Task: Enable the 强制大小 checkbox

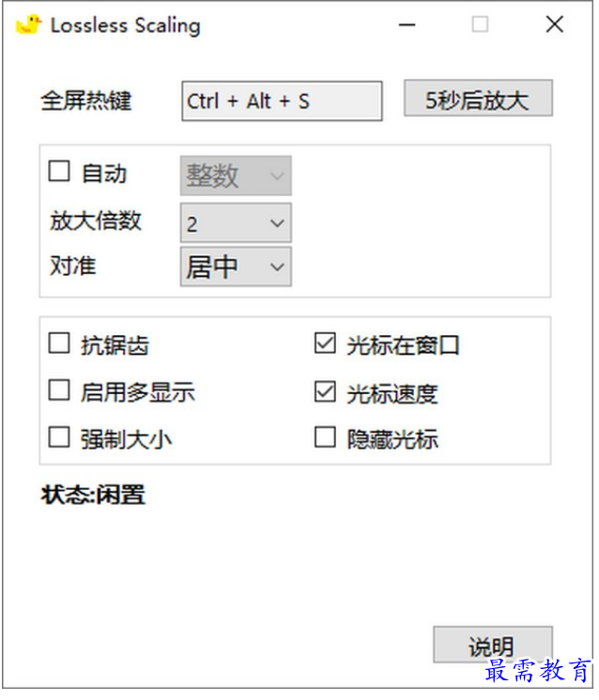Action: [x=60, y=437]
